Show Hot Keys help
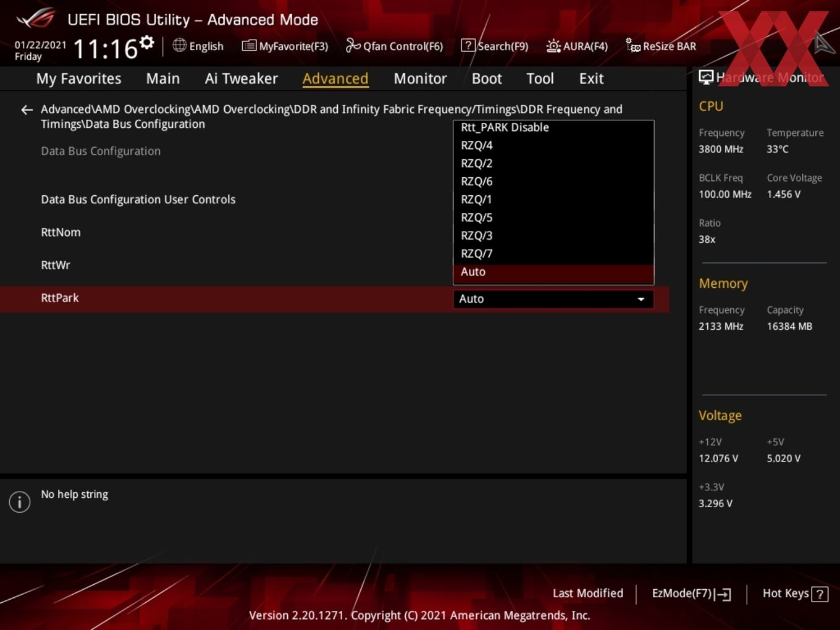 [x=795, y=594]
